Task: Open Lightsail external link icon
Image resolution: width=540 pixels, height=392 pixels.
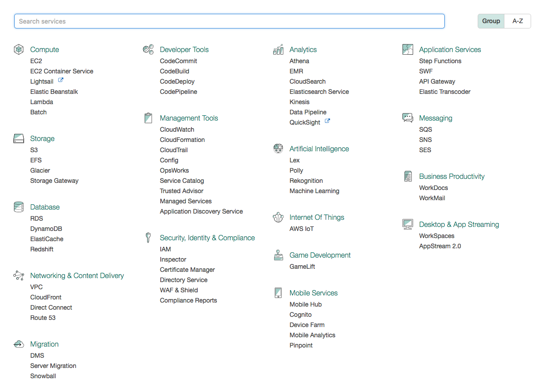Action: (61, 81)
